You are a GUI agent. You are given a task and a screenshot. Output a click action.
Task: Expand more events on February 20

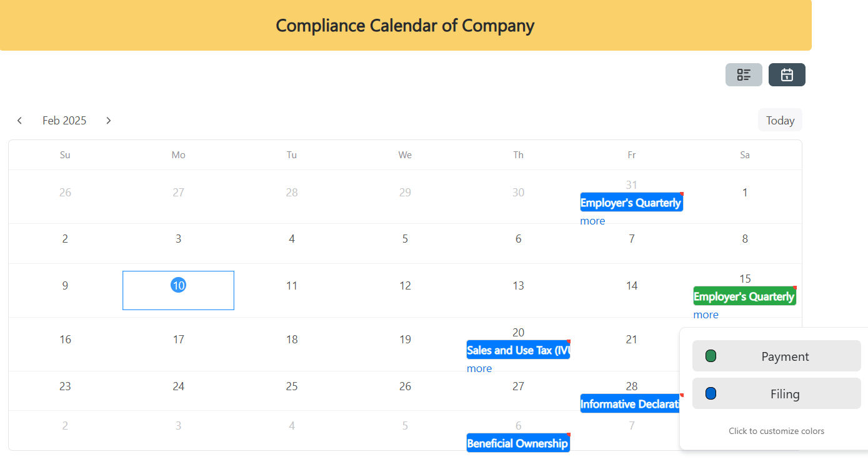coord(479,368)
